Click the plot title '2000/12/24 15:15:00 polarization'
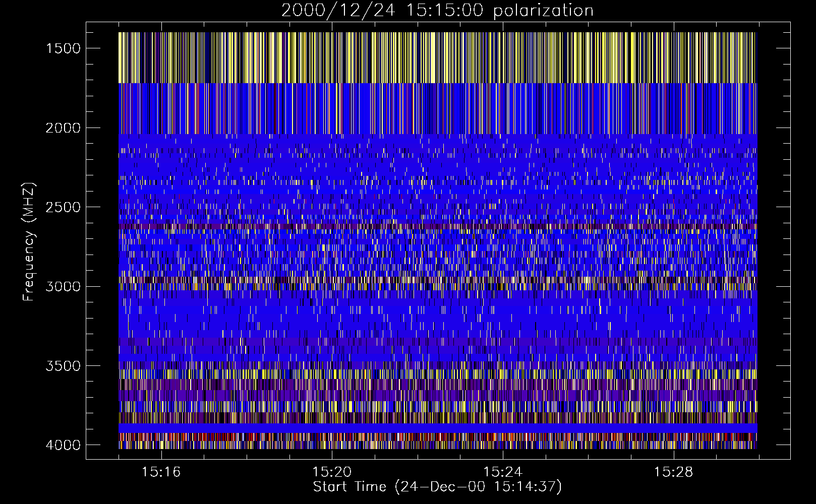 pyautogui.click(x=437, y=11)
